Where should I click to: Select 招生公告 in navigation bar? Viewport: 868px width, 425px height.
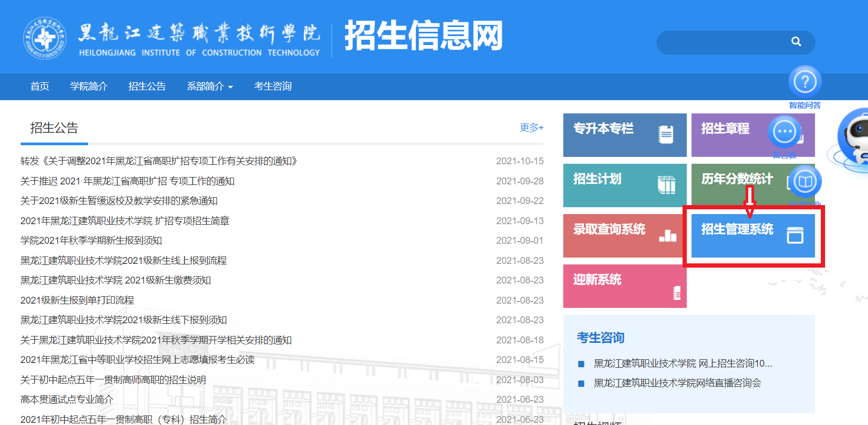(x=147, y=86)
